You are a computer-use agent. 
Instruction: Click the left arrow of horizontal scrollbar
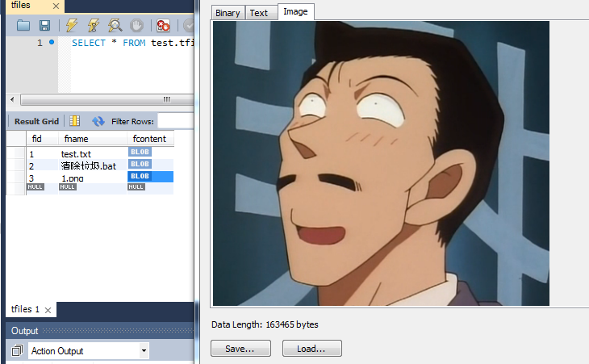click(x=12, y=99)
